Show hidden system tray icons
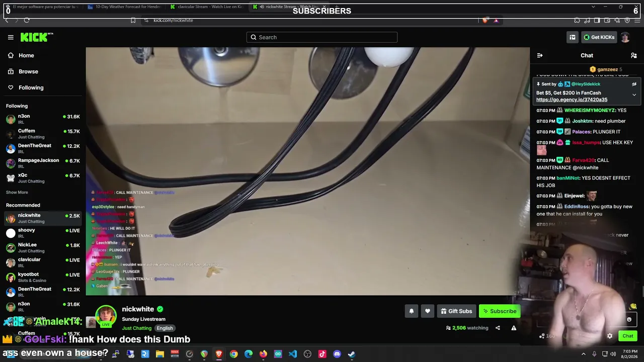Viewport: 644px width, 362px height. coord(584,354)
